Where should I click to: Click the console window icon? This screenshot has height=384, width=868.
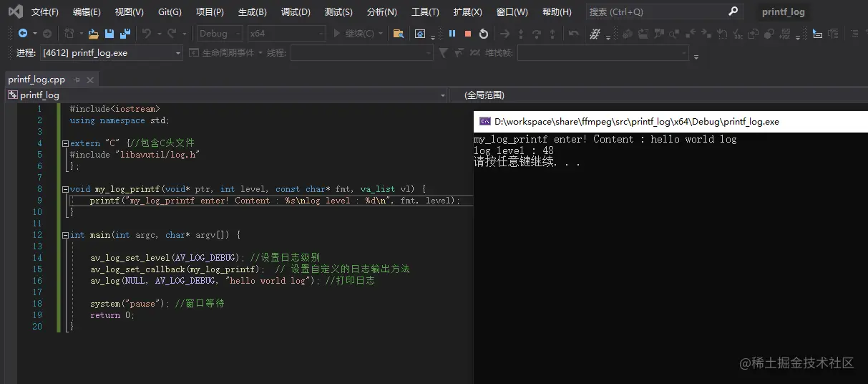484,122
